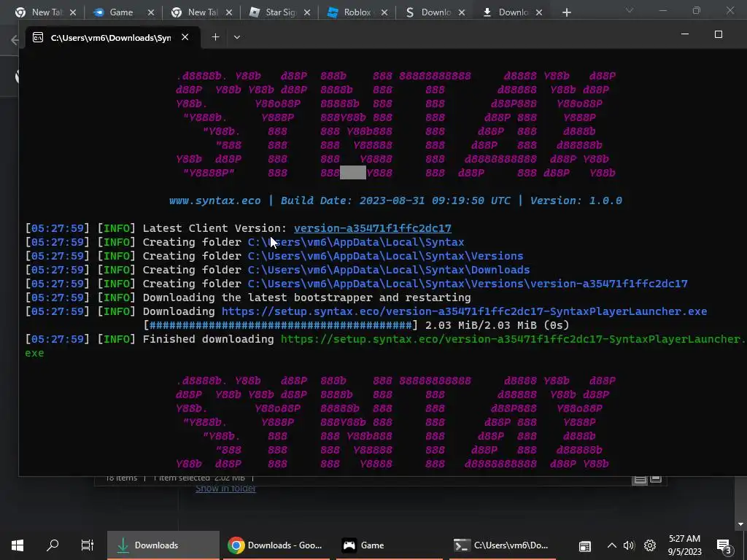Viewport: 747px width, 560px height.
Task: Click the blue SyntaxPlayerLauncher.exe download URL
Action: (465, 311)
